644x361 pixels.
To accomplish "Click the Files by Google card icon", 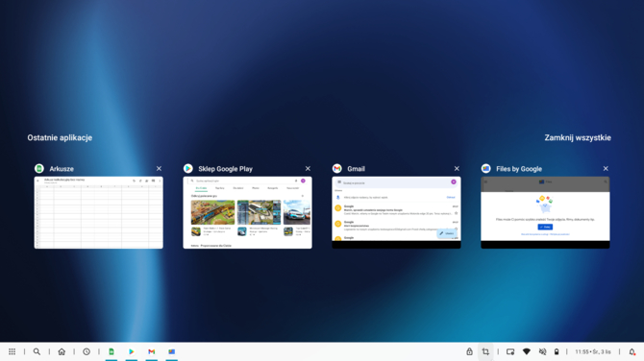I will click(x=485, y=169).
